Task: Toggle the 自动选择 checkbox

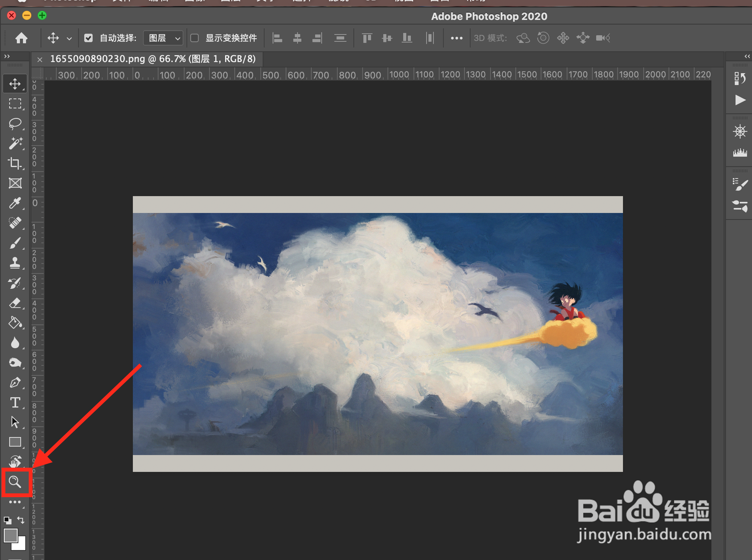Action: pyautogui.click(x=88, y=38)
